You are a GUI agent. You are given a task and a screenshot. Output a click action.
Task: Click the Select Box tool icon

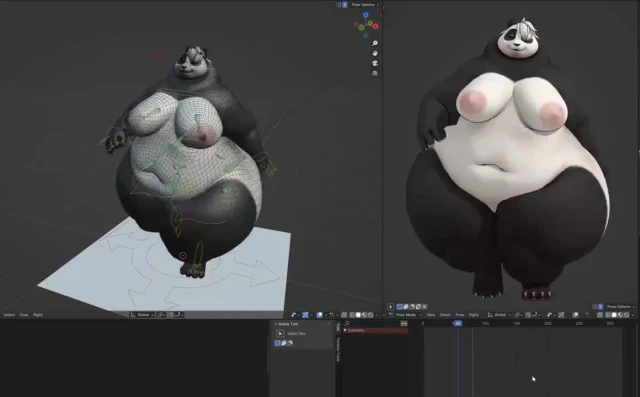[280, 333]
